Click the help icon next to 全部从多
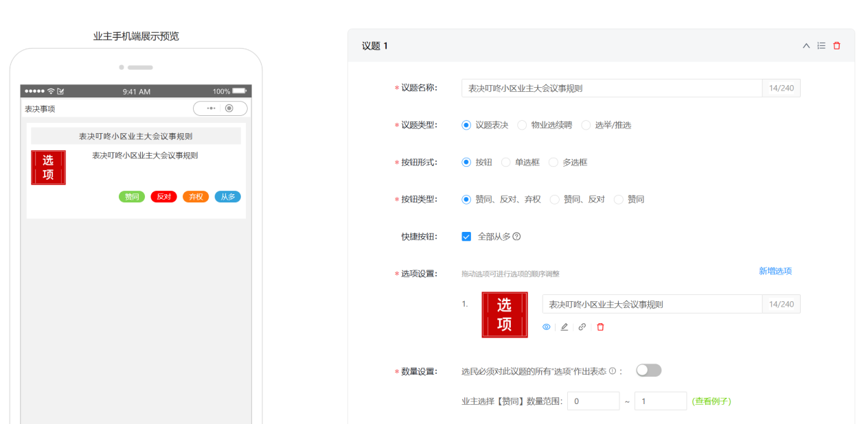The width and height of the screenshot is (868, 424). click(x=516, y=237)
